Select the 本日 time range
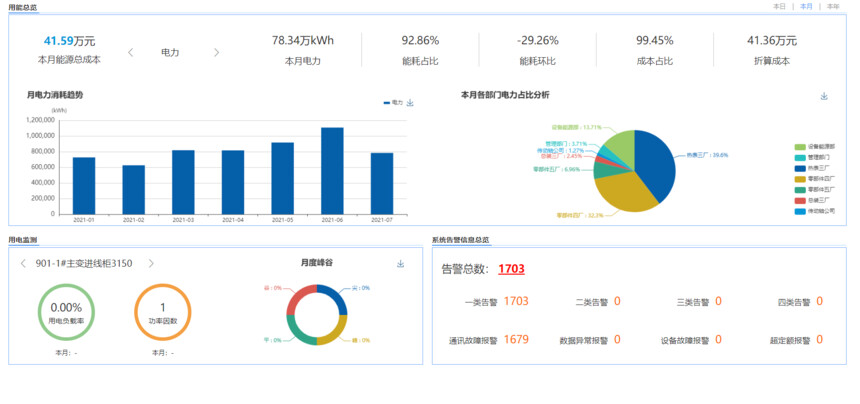Screen dimensions: 860x404 [x=779, y=7]
